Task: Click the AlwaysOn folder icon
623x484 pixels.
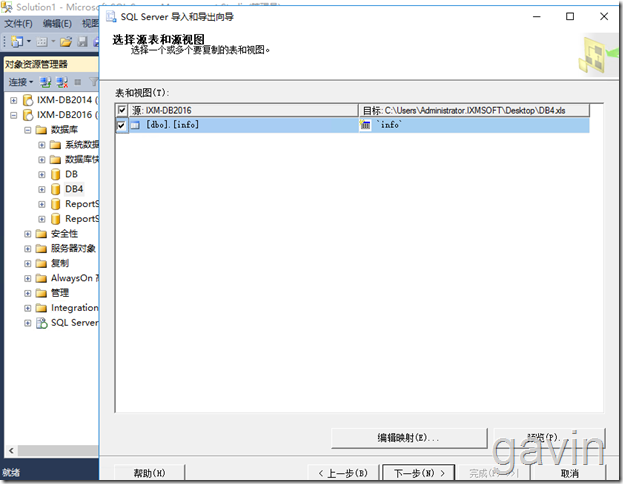Action: [41, 278]
